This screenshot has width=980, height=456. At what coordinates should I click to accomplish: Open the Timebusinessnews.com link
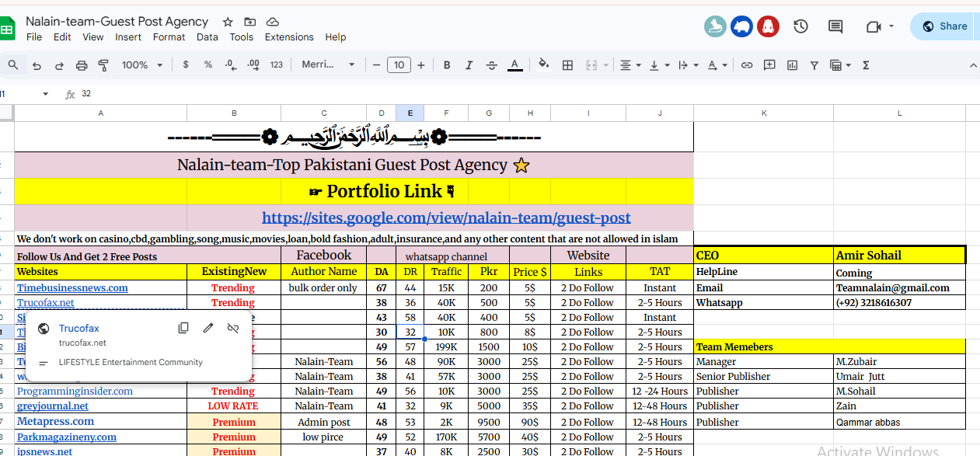click(x=72, y=287)
